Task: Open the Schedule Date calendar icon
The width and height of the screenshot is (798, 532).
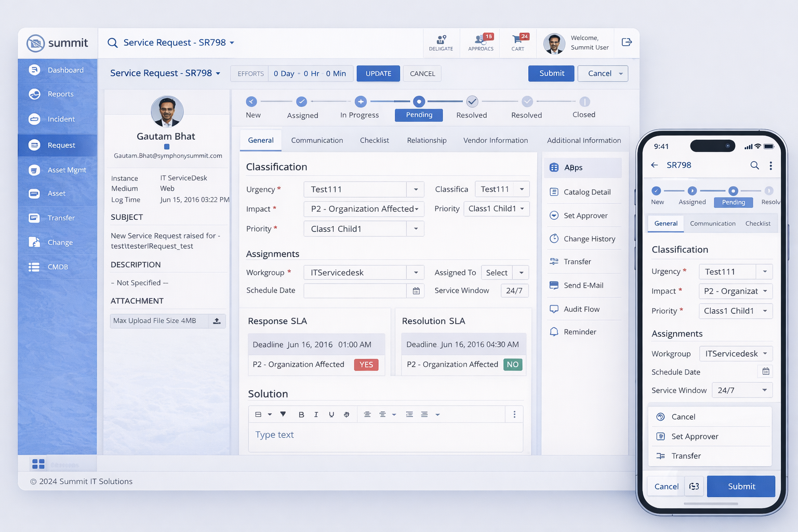Action: [x=416, y=291]
